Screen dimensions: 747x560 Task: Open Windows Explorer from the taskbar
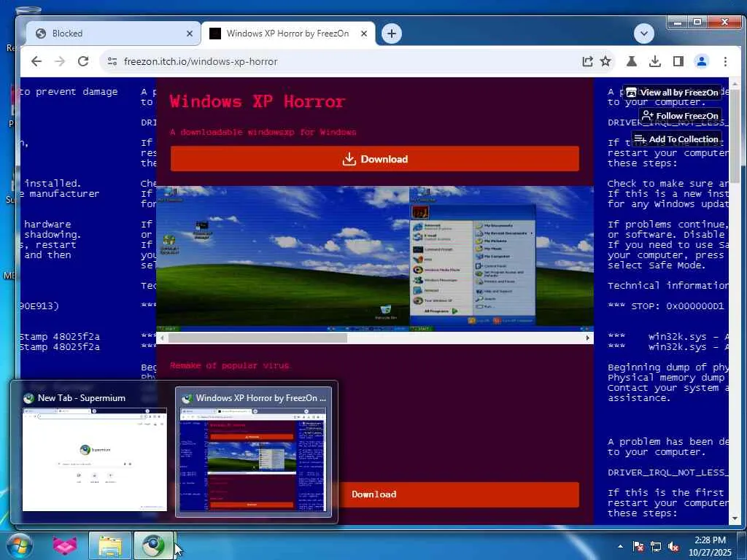[110, 545]
